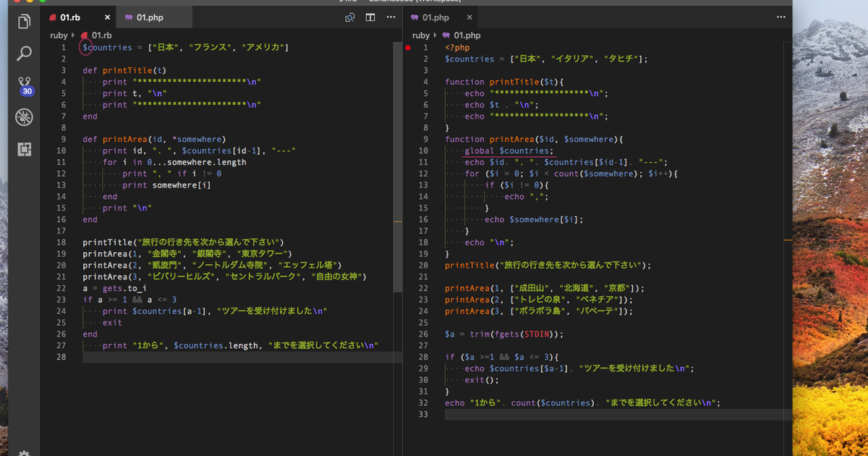The height and width of the screenshot is (456, 868).
Task: Close the 01.php tab in right editor
Action: click(x=469, y=17)
